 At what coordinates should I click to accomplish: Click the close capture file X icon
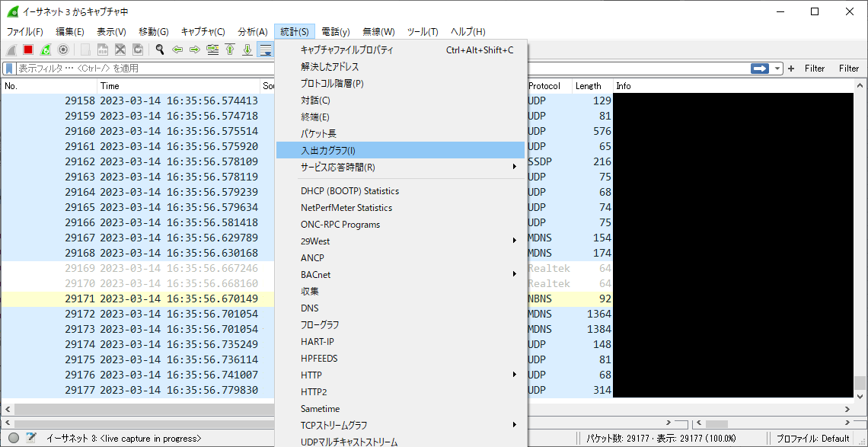click(120, 49)
